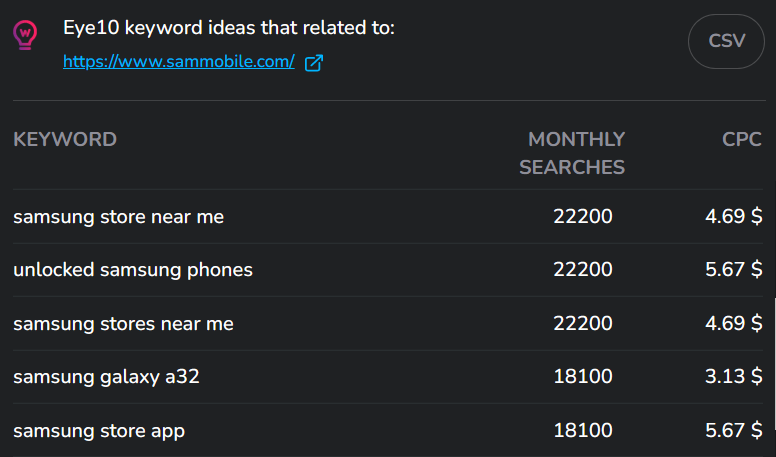Select keyword 'unlocked samsung phones'
The height and width of the screenshot is (457, 776).
click(x=133, y=270)
